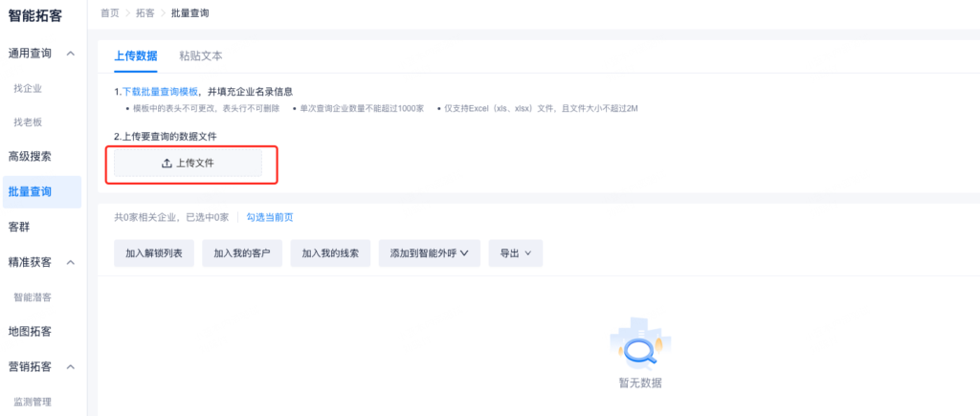Collapse the 精准获客 sidebar group

pos(71,262)
